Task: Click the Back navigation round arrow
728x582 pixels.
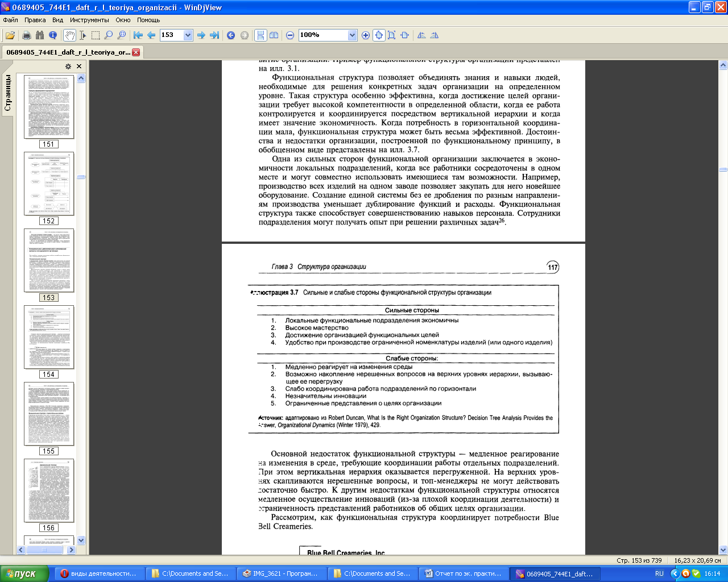Action: coord(231,35)
